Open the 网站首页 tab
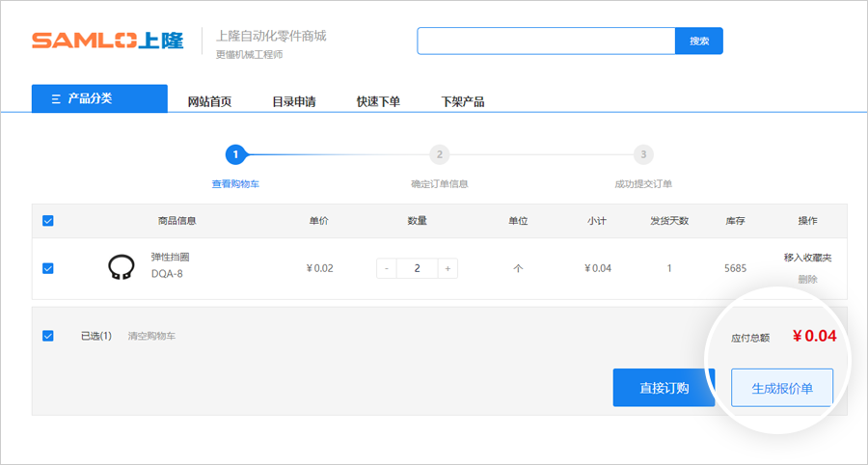 pos(209,101)
